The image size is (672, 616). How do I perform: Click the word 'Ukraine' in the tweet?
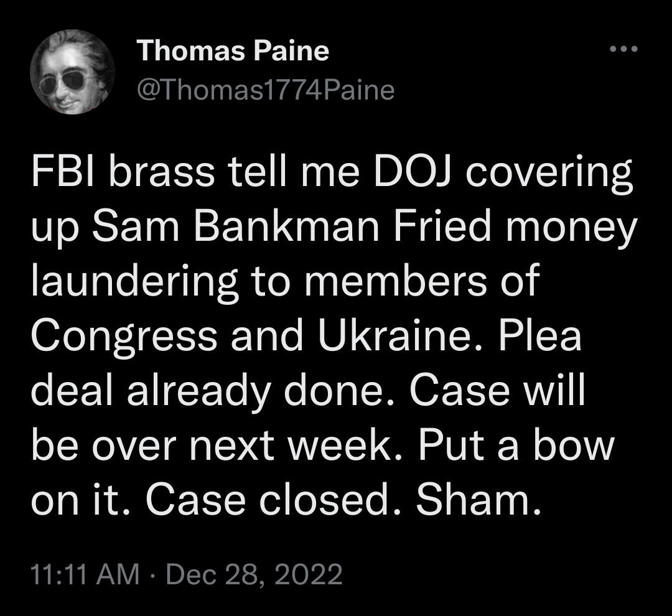click(x=394, y=335)
